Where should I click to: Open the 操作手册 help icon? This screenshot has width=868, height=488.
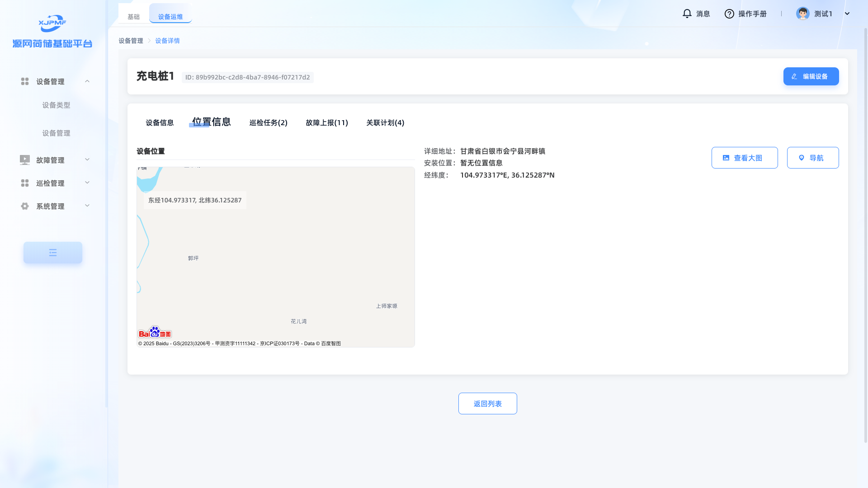(729, 14)
